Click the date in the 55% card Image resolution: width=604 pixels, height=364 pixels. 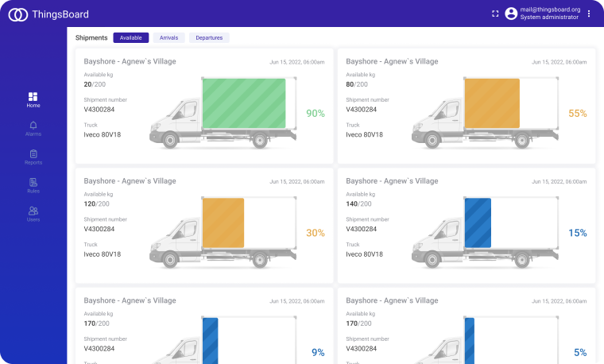pos(559,62)
